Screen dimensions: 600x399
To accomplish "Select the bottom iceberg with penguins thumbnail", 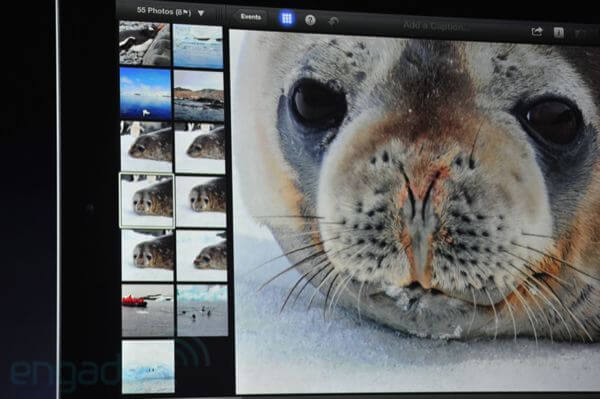I will (148, 366).
